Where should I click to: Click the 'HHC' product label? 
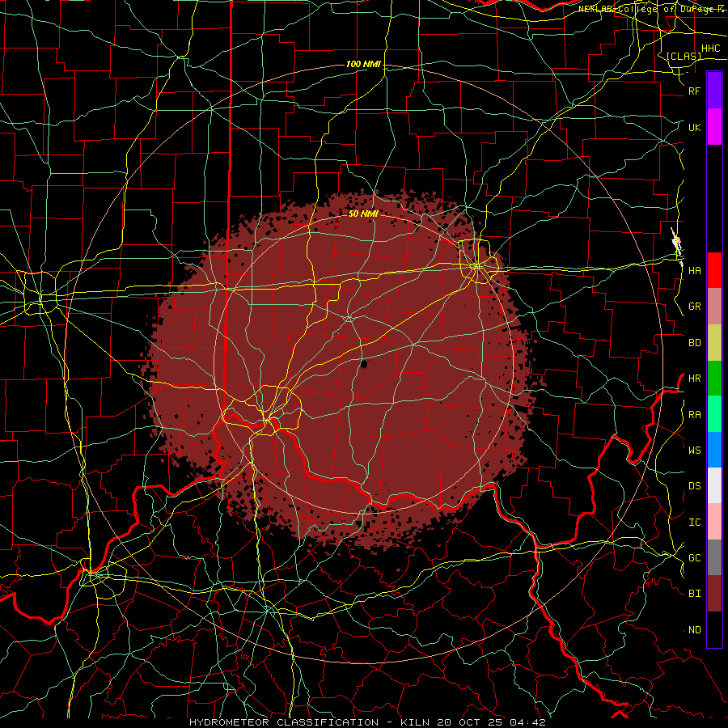click(x=711, y=49)
